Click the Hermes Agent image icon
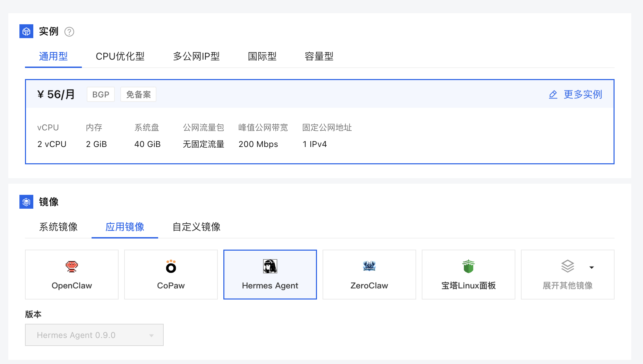The height and width of the screenshot is (364, 643). click(x=270, y=266)
